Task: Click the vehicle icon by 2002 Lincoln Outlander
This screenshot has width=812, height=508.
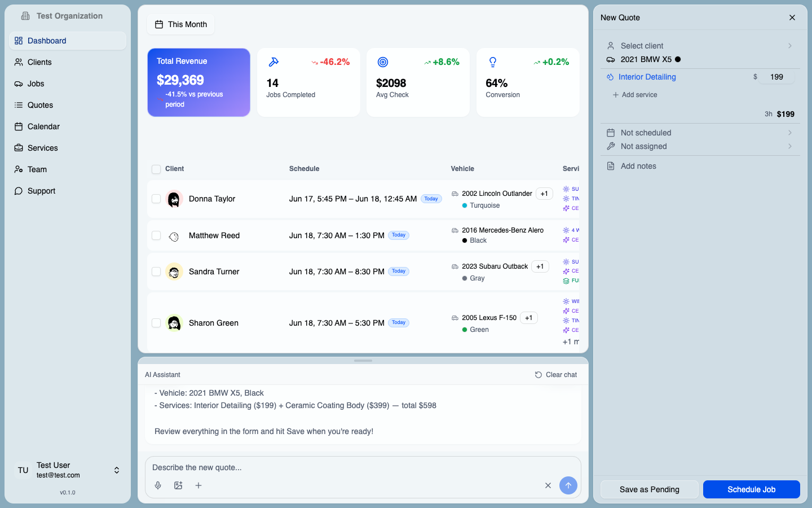Action: coord(455,194)
